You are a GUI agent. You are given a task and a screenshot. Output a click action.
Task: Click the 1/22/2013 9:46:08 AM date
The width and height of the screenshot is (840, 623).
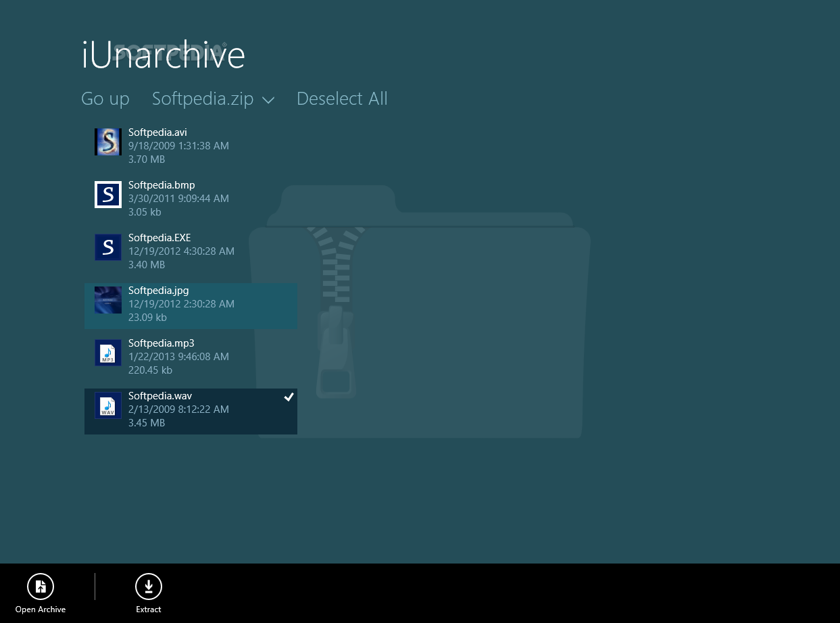178,357
